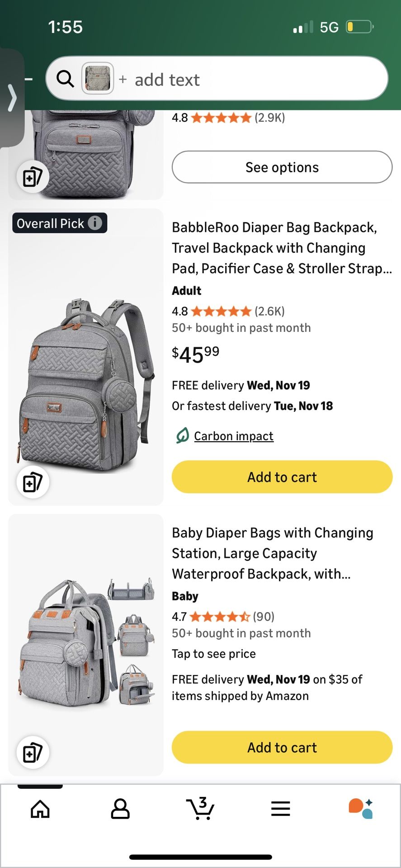
Task: Open the account profile icon
Action: tap(120, 810)
